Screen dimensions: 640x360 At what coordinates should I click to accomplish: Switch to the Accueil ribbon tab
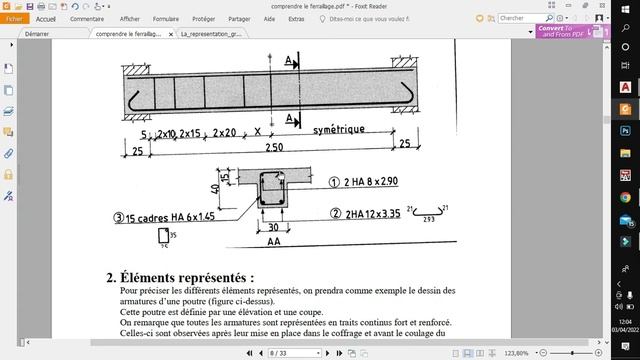coord(45,19)
